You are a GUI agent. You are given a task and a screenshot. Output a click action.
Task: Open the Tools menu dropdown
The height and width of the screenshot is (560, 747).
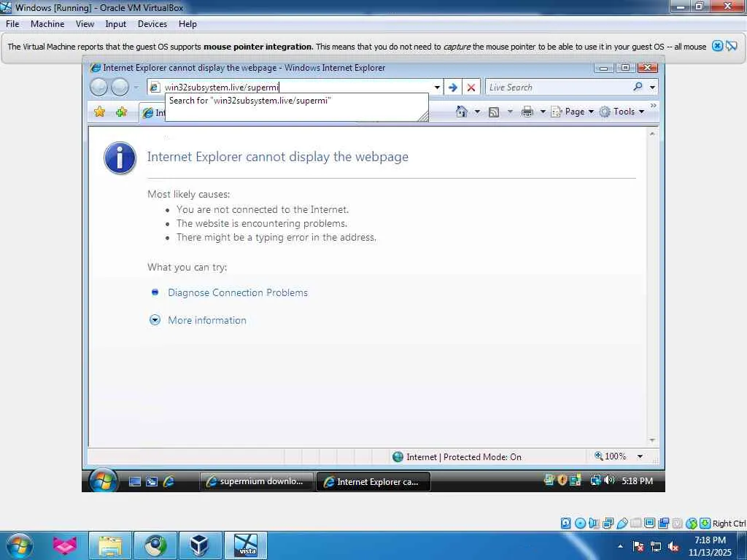point(622,112)
